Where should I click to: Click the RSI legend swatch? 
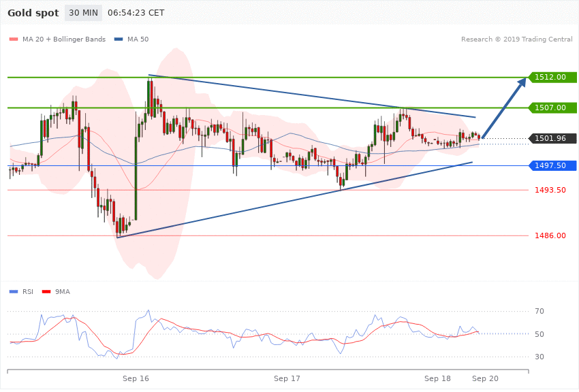pyautogui.click(x=14, y=292)
